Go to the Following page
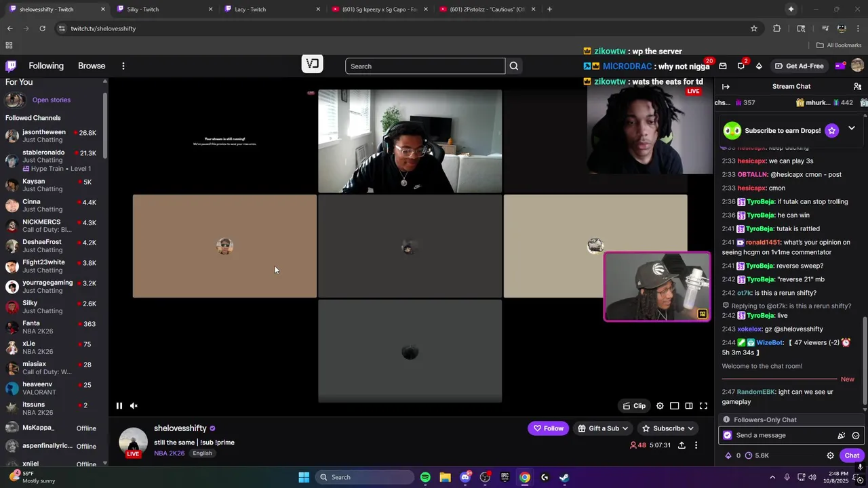The image size is (868, 488). 46,66
